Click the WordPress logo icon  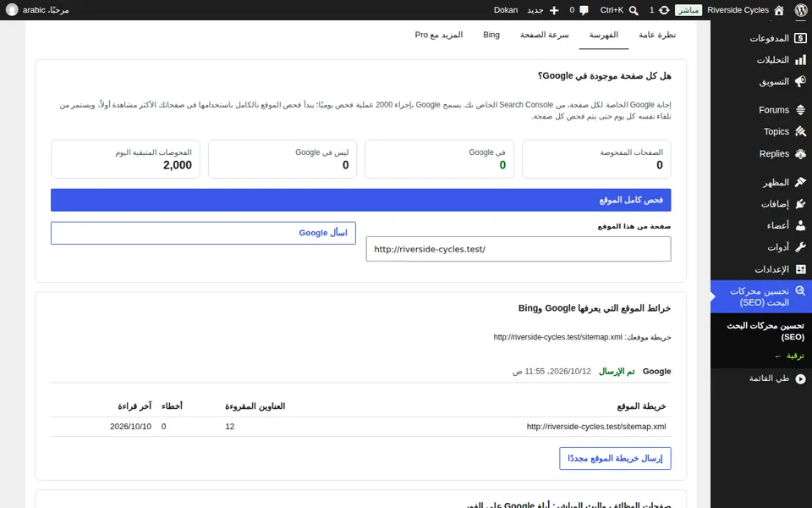(801, 10)
